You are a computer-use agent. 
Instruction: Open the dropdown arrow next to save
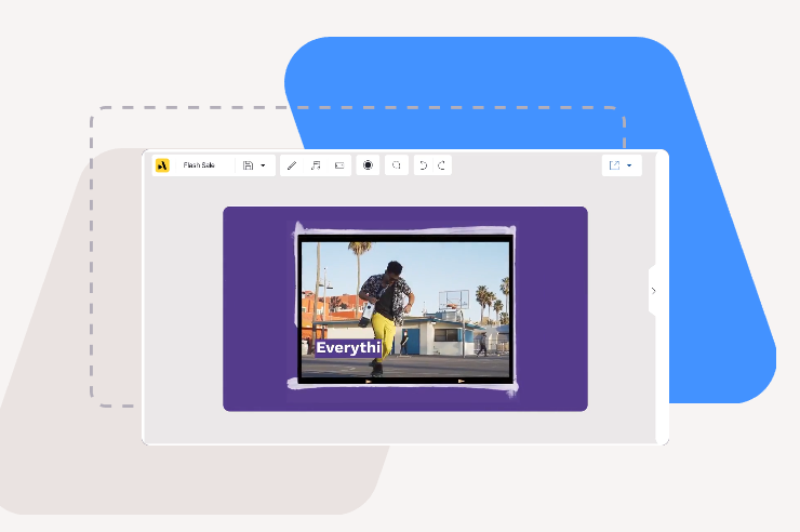(x=263, y=165)
